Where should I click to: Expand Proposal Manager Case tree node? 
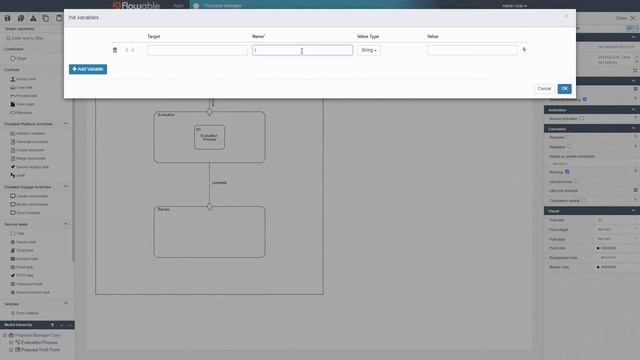point(5,335)
